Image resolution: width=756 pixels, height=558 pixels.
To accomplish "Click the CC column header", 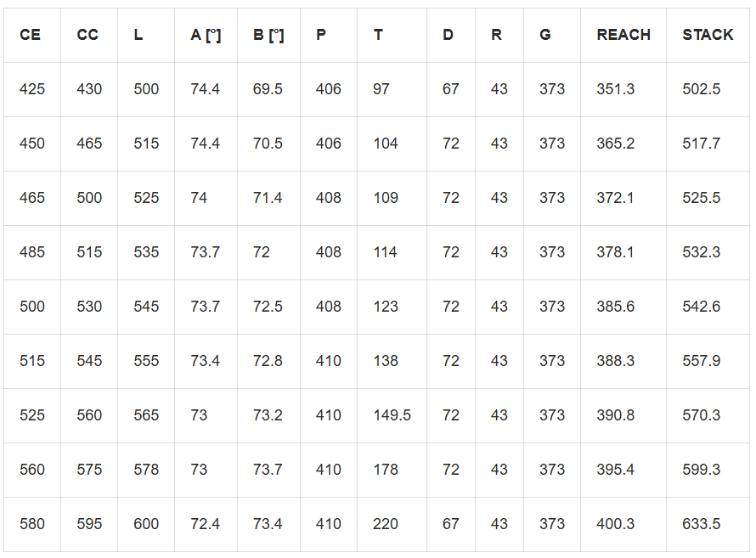I will pos(87,35).
